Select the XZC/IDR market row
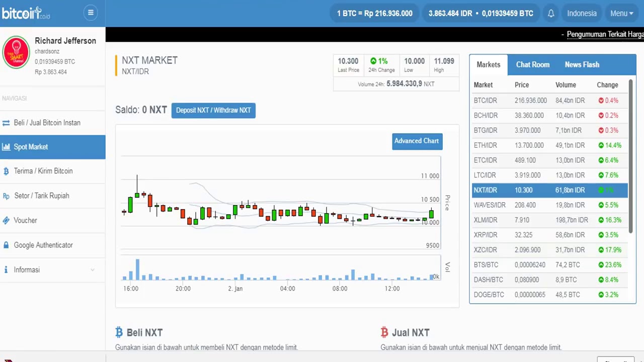 550,250
